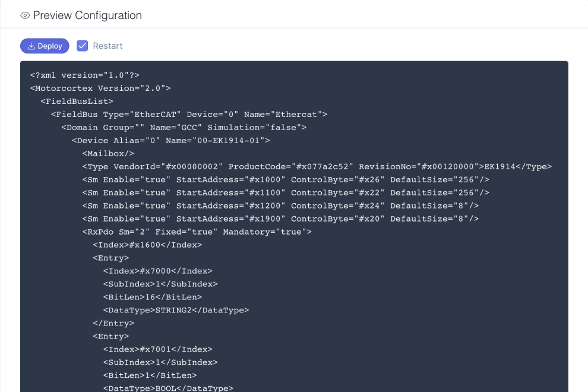Click the Preview Configuration heading
This screenshot has width=588, height=392.
(87, 15)
